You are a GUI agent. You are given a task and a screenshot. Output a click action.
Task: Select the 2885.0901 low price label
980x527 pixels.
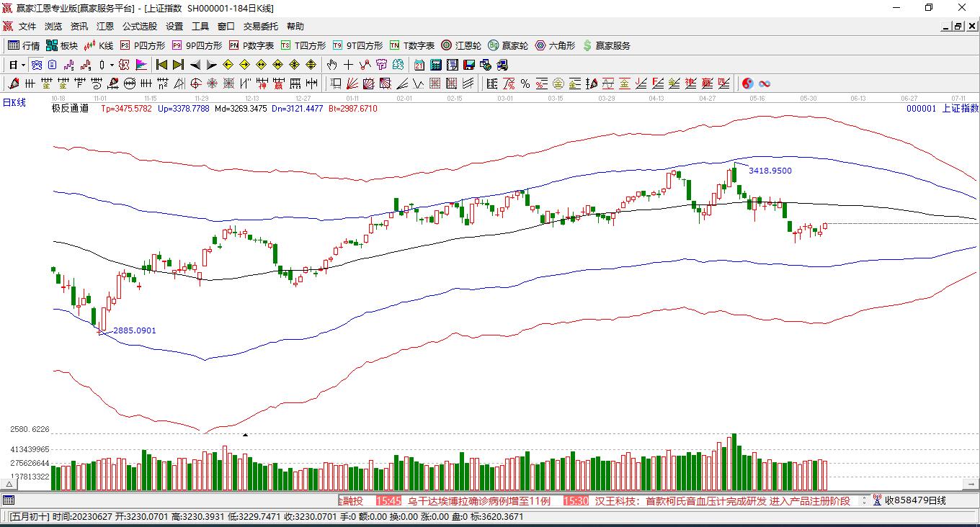134,330
